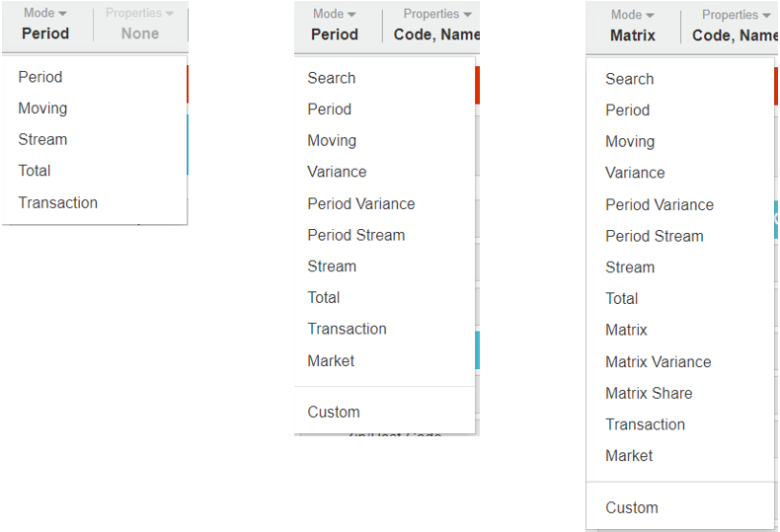
Task: Choose the Matrix Variance mode entry
Action: pyautogui.click(x=658, y=361)
